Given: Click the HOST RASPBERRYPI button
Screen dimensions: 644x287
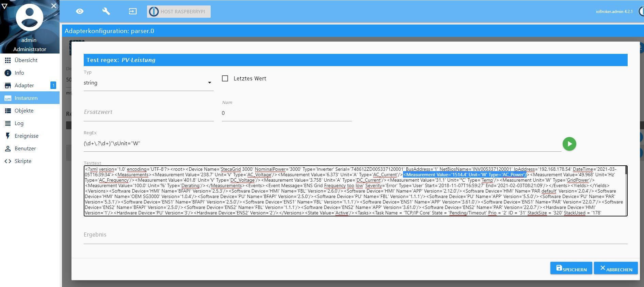Looking at the screenshot, I should tap(179, 12).
